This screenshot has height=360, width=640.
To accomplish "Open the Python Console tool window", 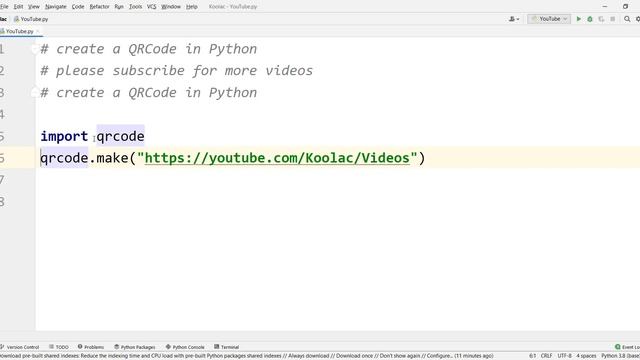I will (x=185, y=347).
